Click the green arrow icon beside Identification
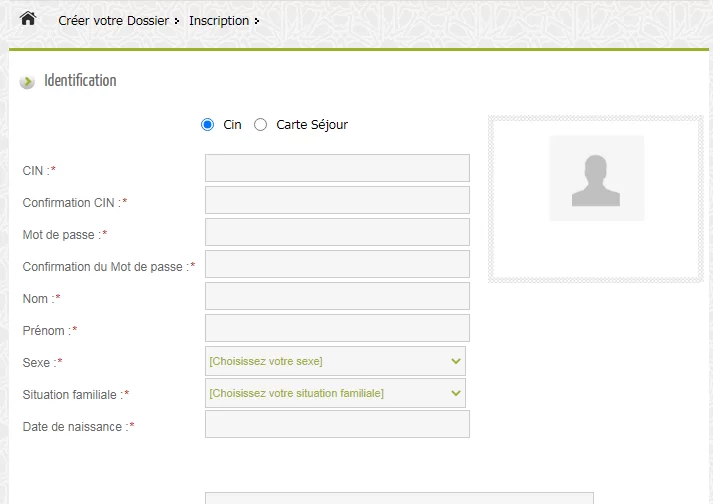713x504 pixels. tap(27, 82)
